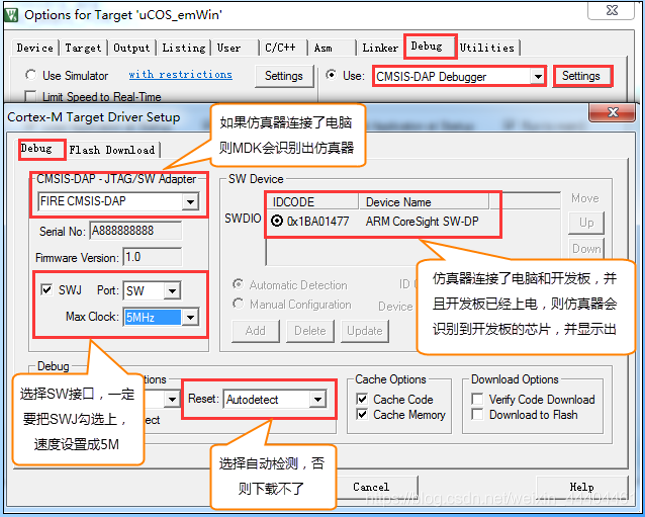645x517 pixels.
Task: Click the Add button
Action: 255,331
